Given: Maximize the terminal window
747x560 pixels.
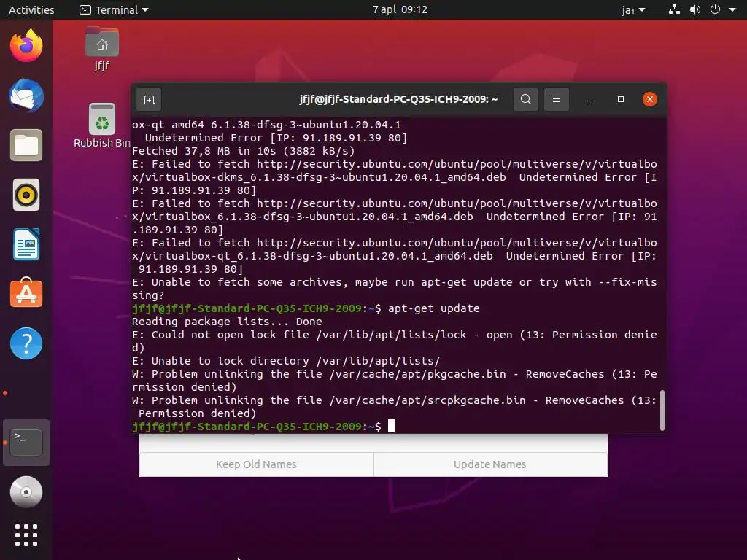Looking at the screenshot, I should pos(620,99).
